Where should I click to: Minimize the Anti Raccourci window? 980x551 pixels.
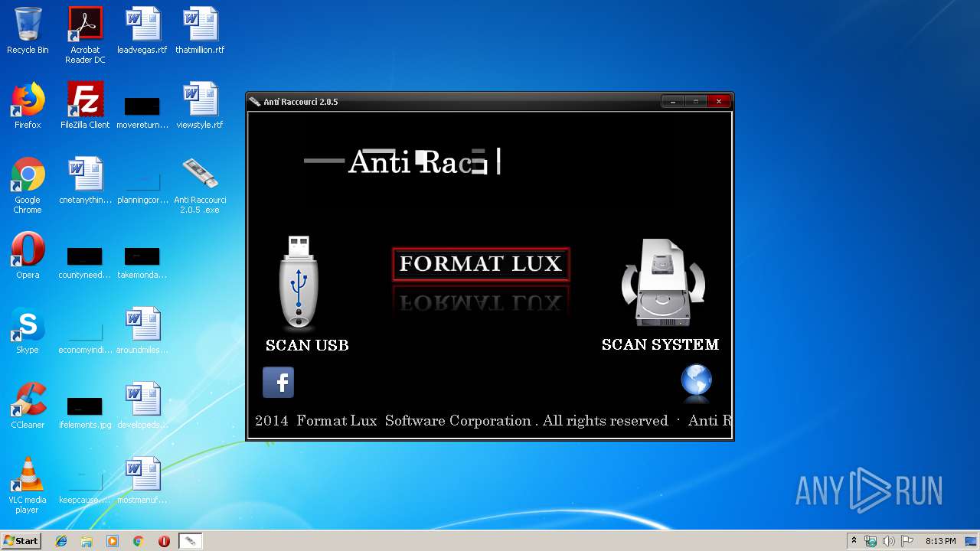coord(673,101)
